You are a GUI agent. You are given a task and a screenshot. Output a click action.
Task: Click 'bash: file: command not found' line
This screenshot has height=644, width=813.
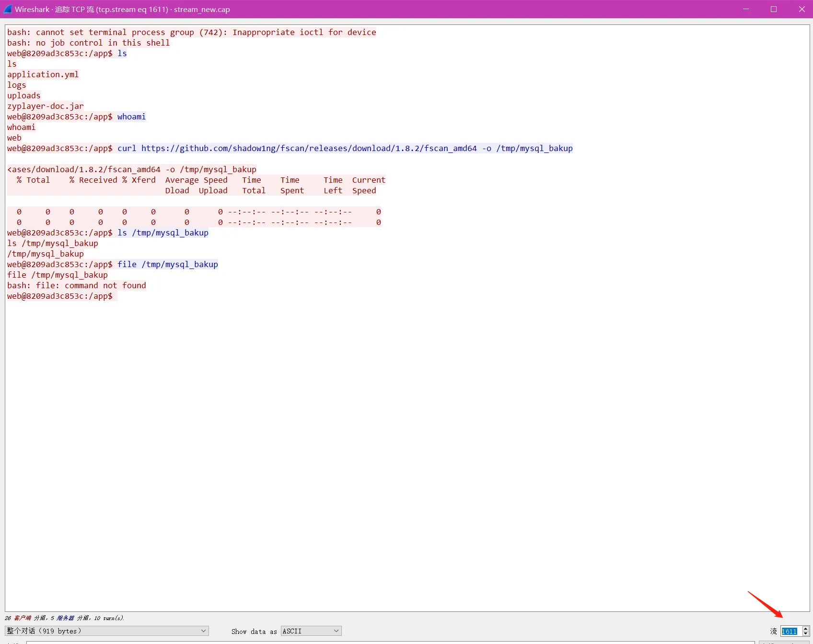(76, 285)
